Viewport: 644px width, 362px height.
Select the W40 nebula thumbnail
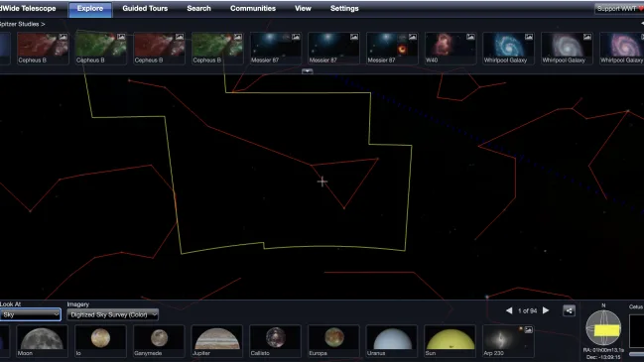click(x=451, y=48)
